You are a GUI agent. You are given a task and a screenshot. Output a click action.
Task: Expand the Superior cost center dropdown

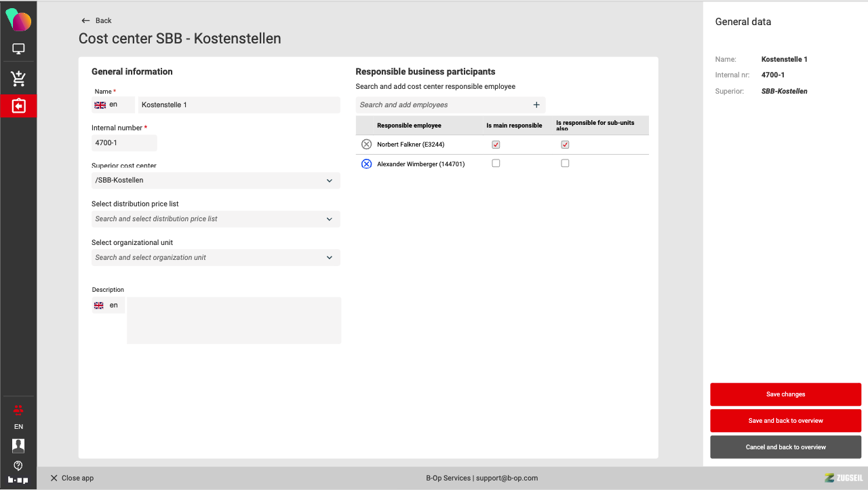click(330, 181)
